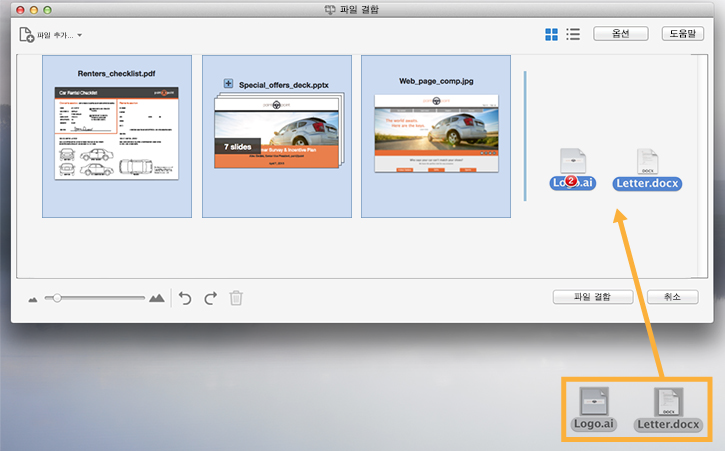725x451 pixels.
Task: Click the small thumbnail size icon
Action: pos(32,300)
